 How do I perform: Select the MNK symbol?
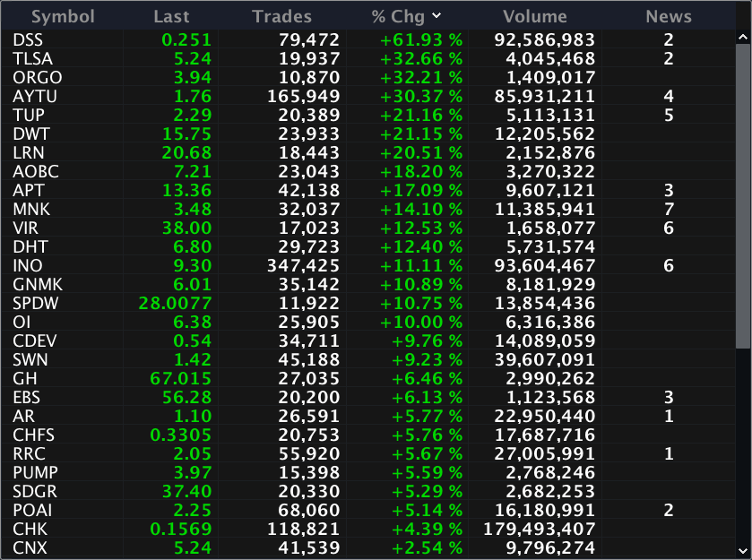(x=31, y=209)
